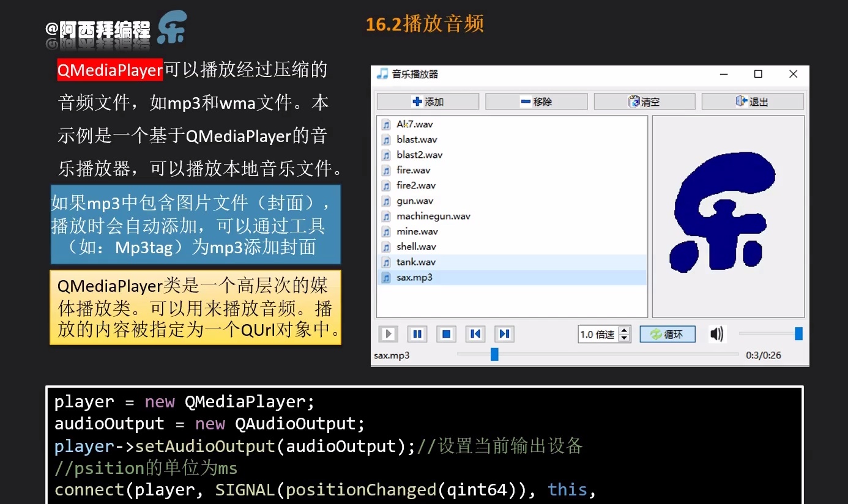Enable repeat by pressing the loop button
This screenshot has height=504, width=848.
coord(667,333)
